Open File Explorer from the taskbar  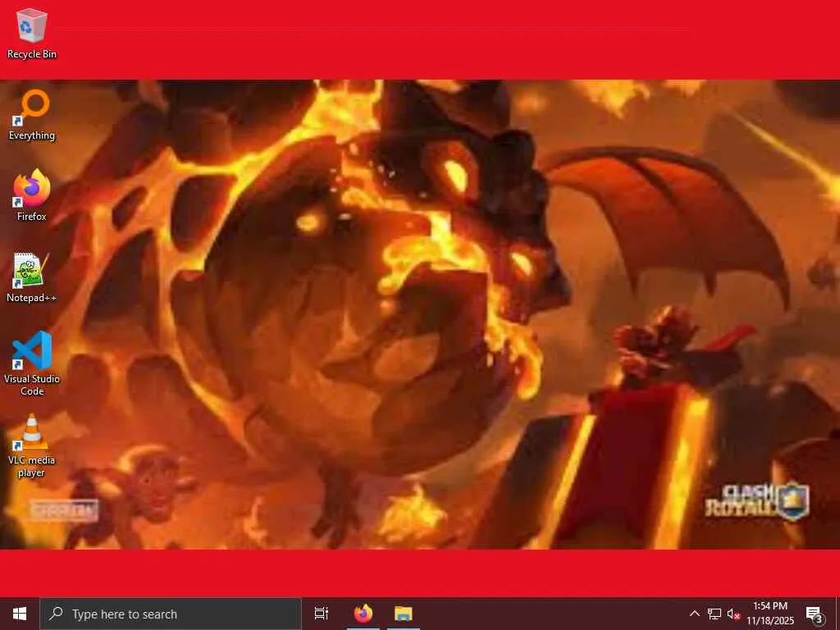click(404, 614)
